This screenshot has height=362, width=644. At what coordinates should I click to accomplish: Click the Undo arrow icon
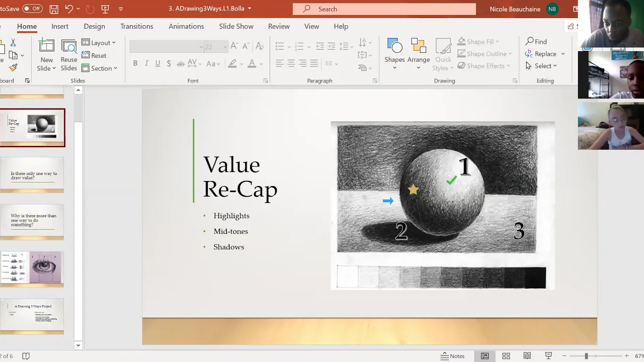click(69, 9)
